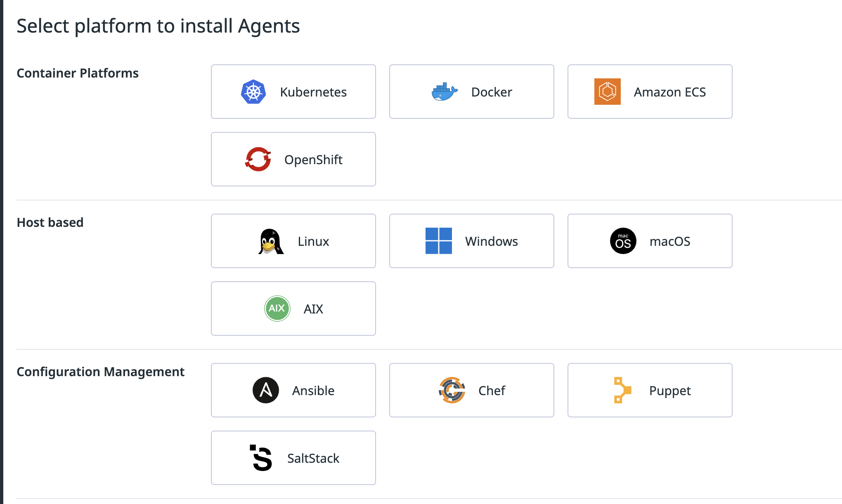Open the Docker agent installation option
842x504 pixels.
pyautogui.click(x=471, y=92)
